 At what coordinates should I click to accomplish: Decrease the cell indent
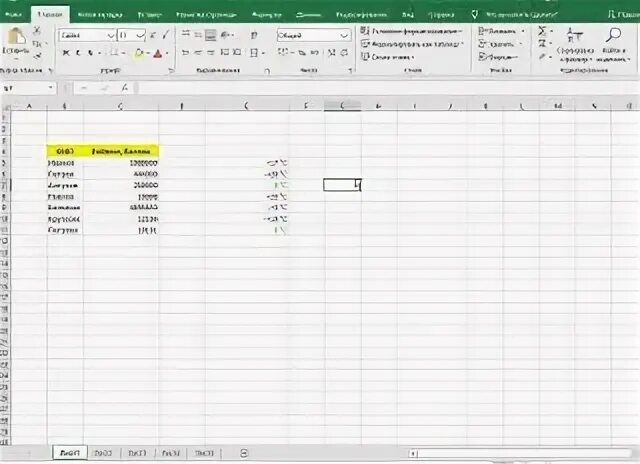click(x=225, y=52)
